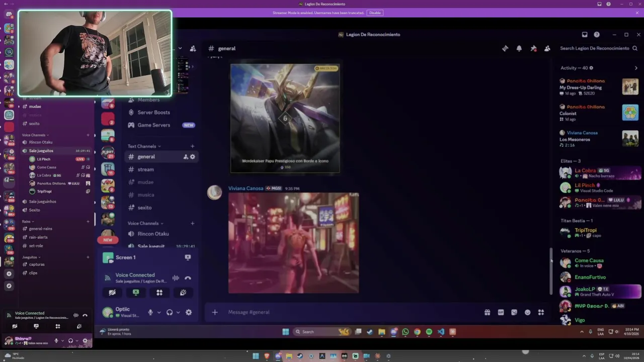The width and height of the screenshot is (644, 362).
Task: Open pinned messages in streamed channel header
Action: (x=533, y=48)
